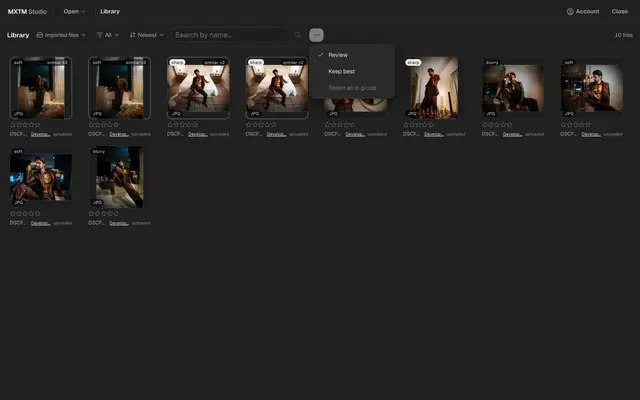The height and width of the screenshot is (400, 640).
Task: Click the 10 files count label
Action: [x=624, y=35]
